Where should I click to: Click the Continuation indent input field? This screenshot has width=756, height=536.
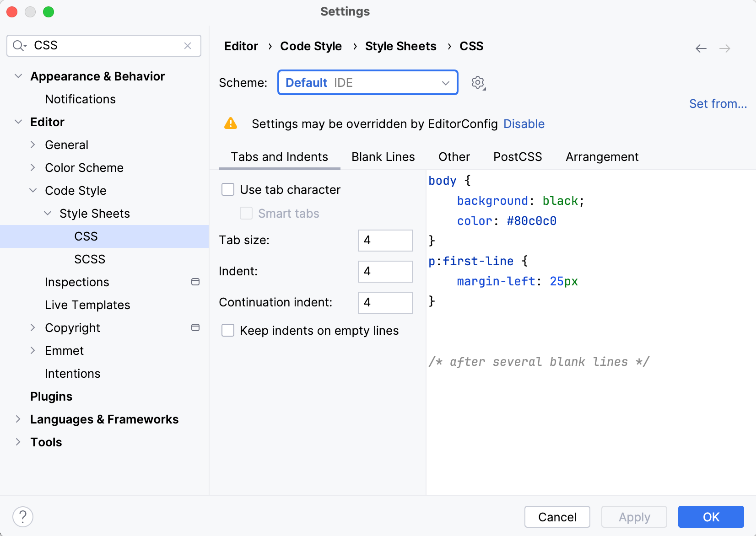tap(385, 303)
